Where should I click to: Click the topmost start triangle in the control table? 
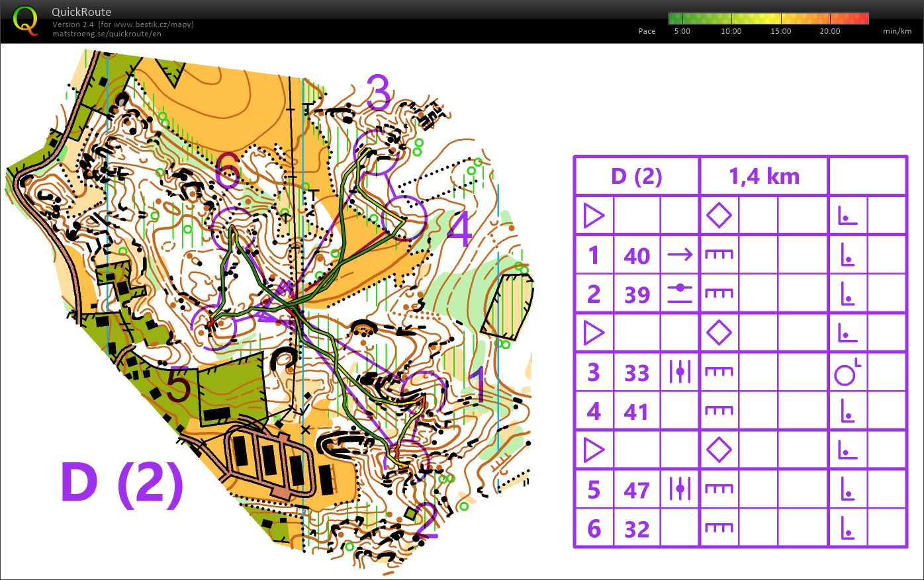(x=594, y=216)
